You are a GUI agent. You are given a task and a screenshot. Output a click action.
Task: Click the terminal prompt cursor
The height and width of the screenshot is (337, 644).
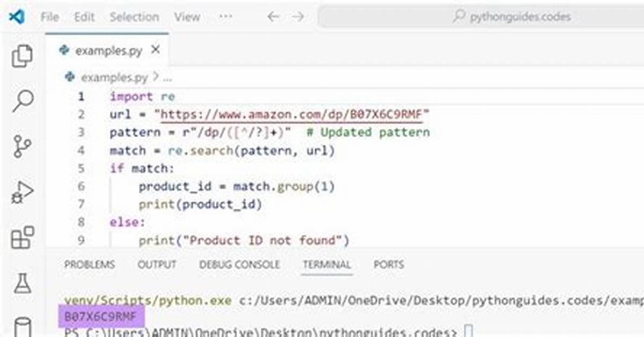click(x=469, y=331)
